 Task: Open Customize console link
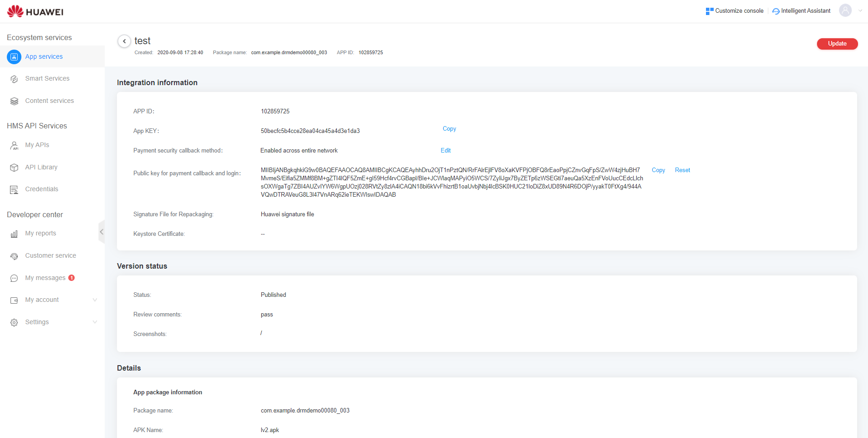[739, 11]
